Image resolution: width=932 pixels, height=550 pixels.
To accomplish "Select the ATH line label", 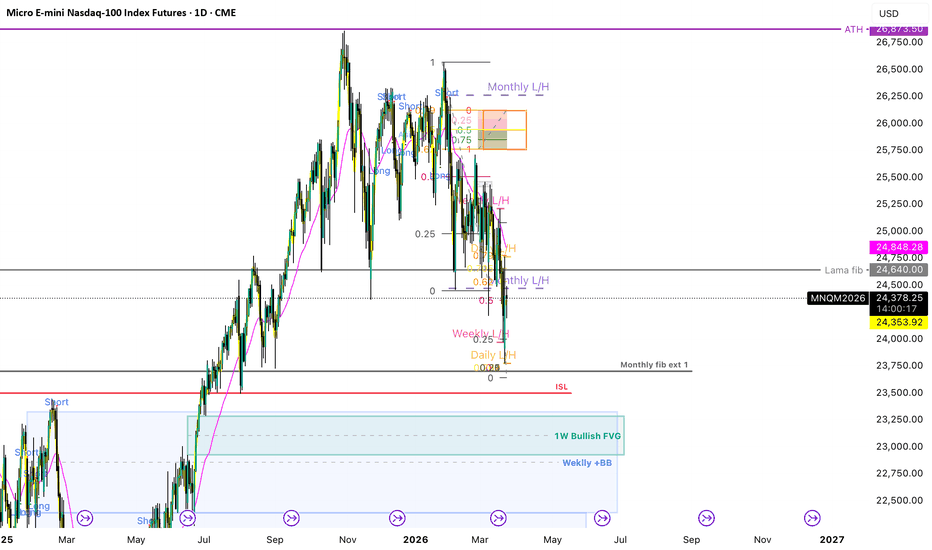I will pyautogui.click(x=854, y=29).
